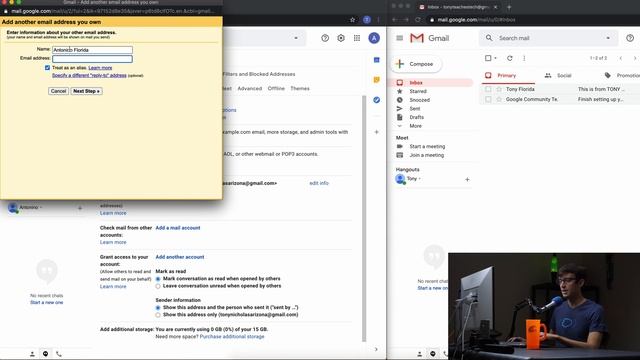Click the Compose button
Viewport: 640px width, 360px height.
point(417,64)
